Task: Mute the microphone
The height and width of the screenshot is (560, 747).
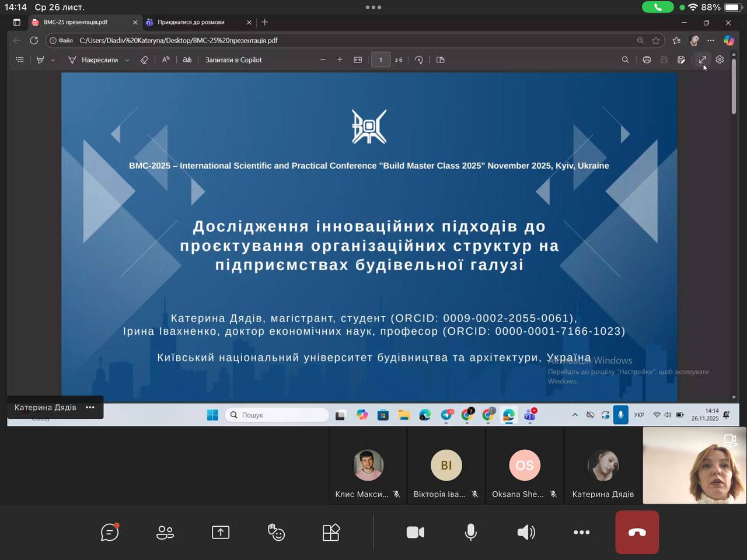Action: pyautogui.click(x=470, y=532)
